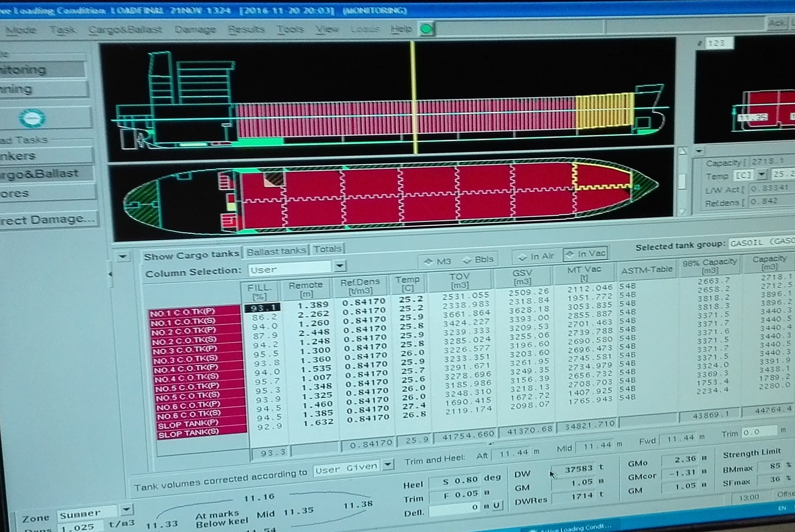Click the green status indicator after Help
Screen dimensions: 795x532
point(426,30)
